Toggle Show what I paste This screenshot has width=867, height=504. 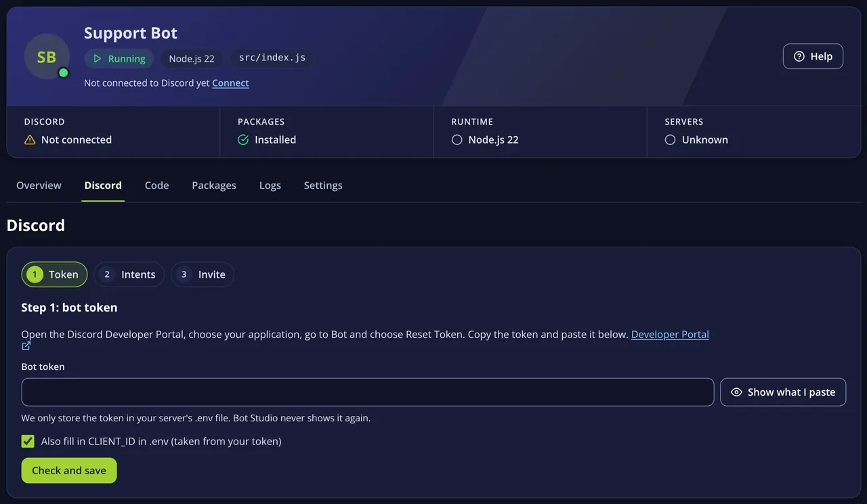[783, 392]
